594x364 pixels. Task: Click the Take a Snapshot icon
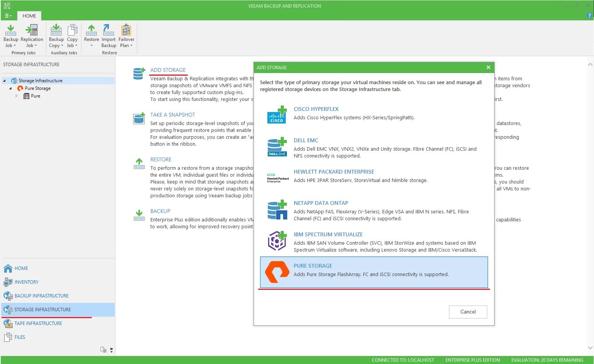139,118
